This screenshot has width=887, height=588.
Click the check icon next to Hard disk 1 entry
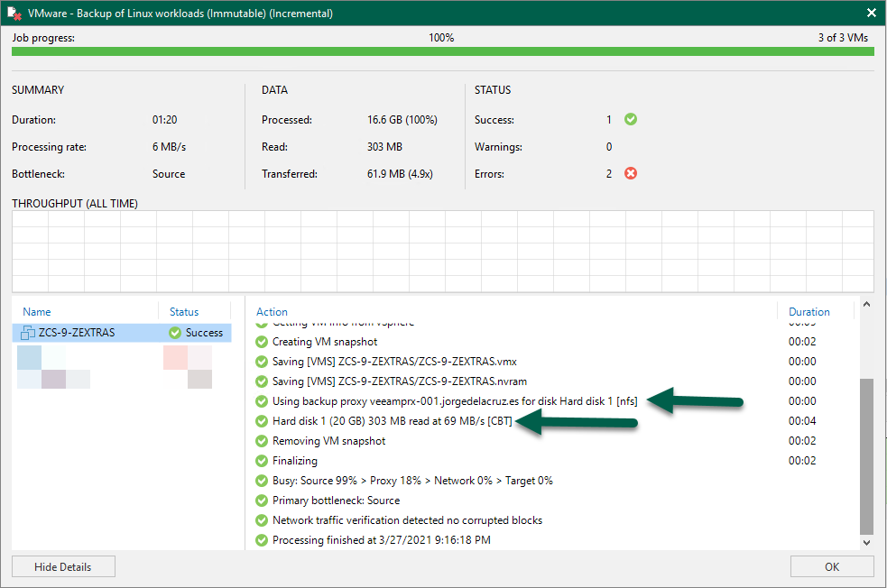click(x=262, y=420)
